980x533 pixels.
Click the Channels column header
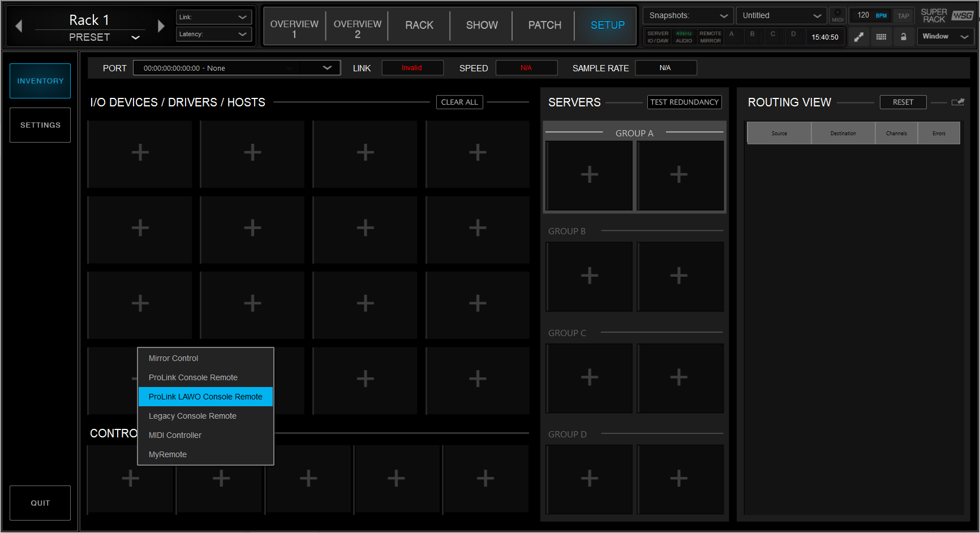[x=896, y=134]
